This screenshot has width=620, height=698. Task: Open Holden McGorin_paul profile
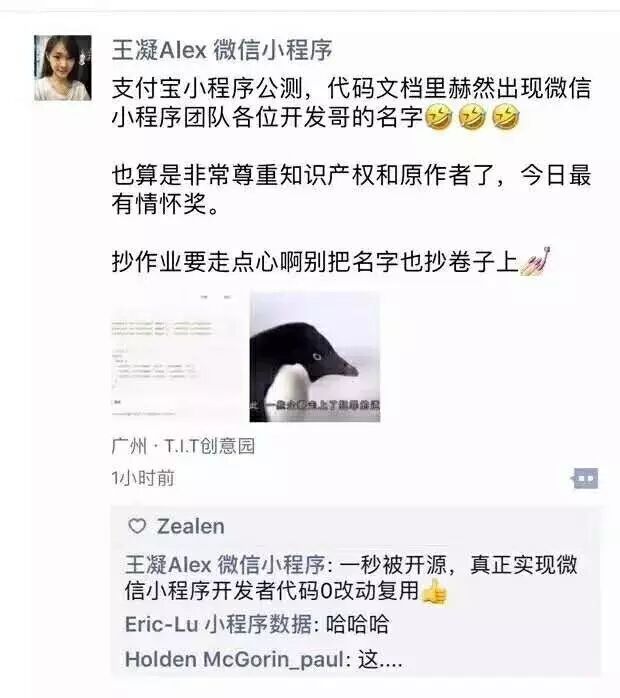(234, 659)
